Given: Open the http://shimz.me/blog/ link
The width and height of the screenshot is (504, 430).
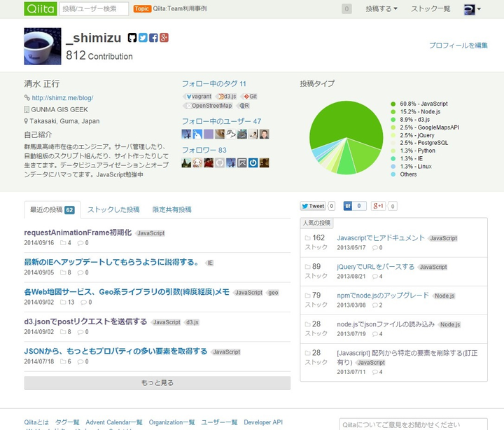Looking at the screenshot, I should [62, 98].
